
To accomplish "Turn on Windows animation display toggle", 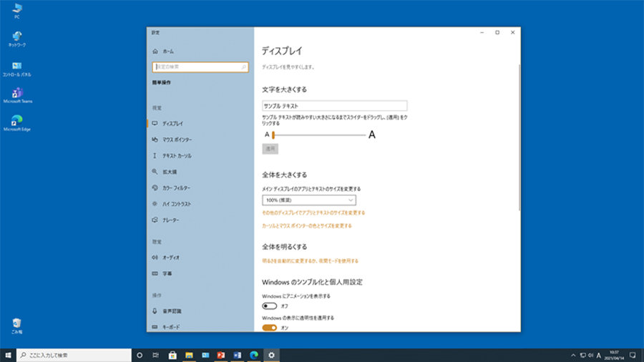I will [x=270, y=305].
